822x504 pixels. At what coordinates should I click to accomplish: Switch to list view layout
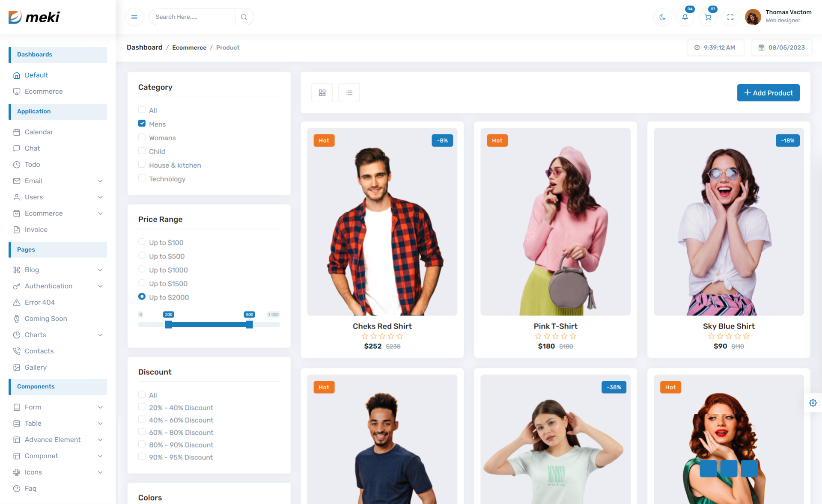tap(349, 93)
